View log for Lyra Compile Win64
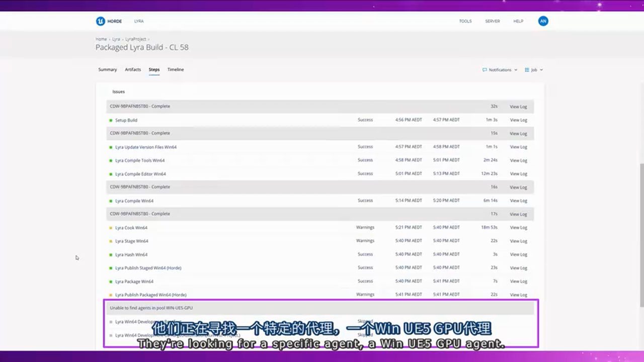644x362 pixels. point(518,201)
